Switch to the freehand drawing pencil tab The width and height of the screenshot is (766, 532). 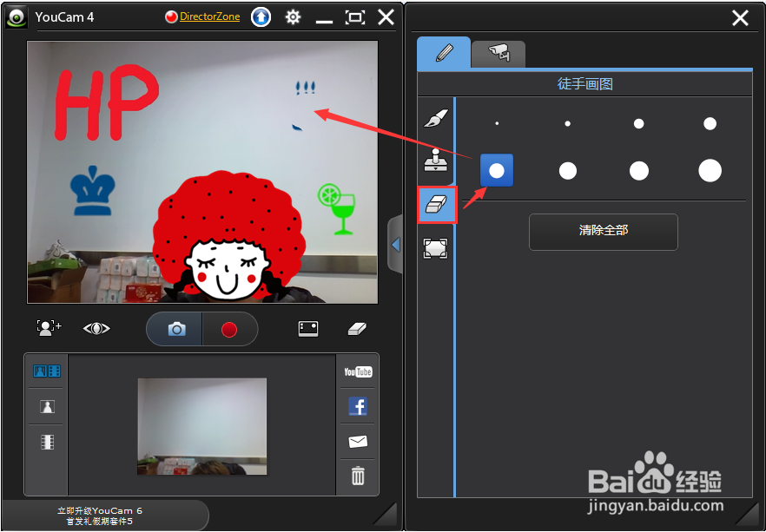click(x=444, y=52)
